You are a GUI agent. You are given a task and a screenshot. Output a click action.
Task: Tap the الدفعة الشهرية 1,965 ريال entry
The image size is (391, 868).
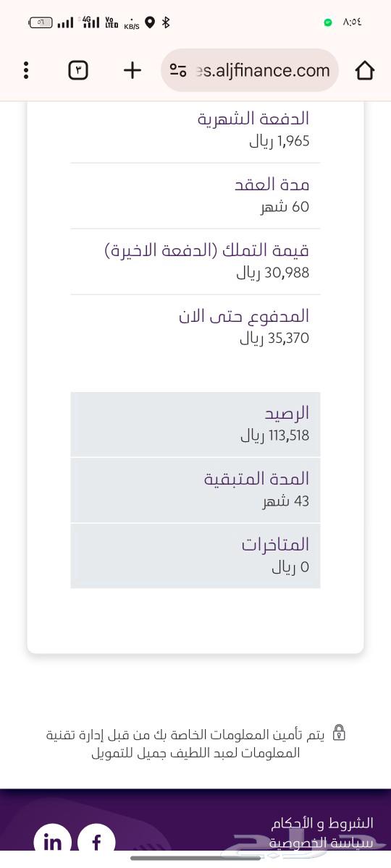click(195, 130)
